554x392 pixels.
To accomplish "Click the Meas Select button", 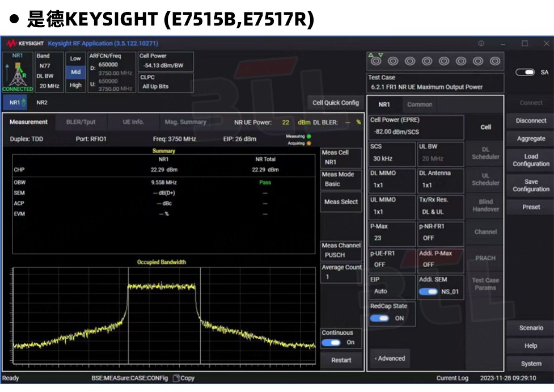I will coord(341,202).
